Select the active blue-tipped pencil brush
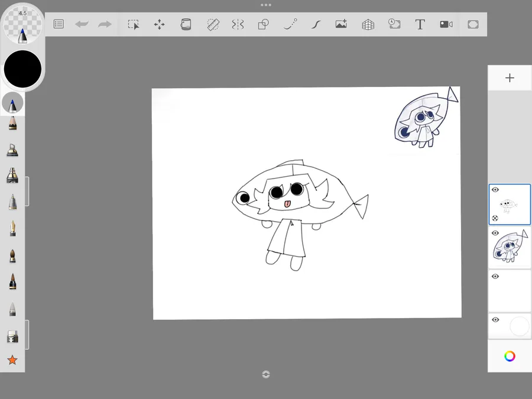The height and width of the screenshot is (399, 532). pyautogui.click(x=12, y=103)
